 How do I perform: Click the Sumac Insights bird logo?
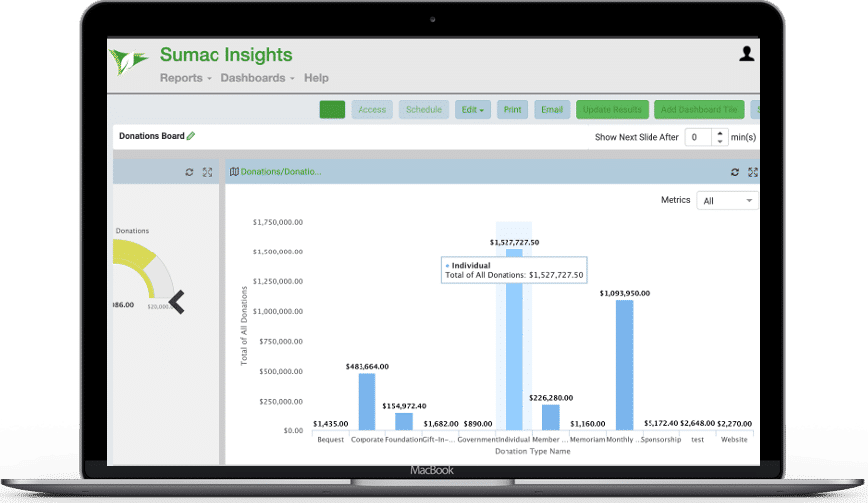[128, 61]
